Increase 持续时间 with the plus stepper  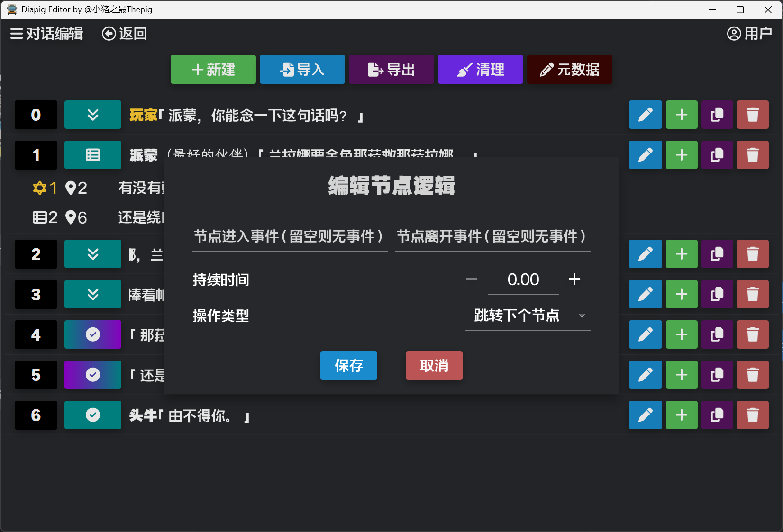pos(574,279)
